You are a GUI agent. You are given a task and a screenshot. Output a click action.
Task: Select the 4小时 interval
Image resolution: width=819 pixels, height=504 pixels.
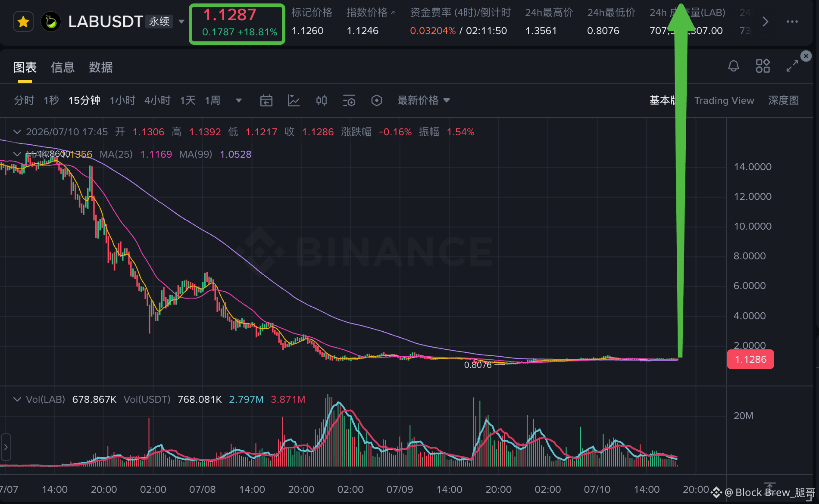(157, 100)
